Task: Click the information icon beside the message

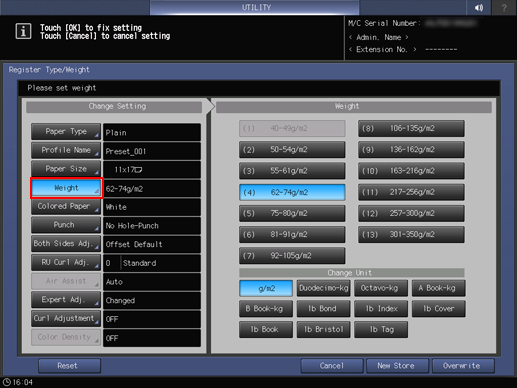Action: coord(23,32)
